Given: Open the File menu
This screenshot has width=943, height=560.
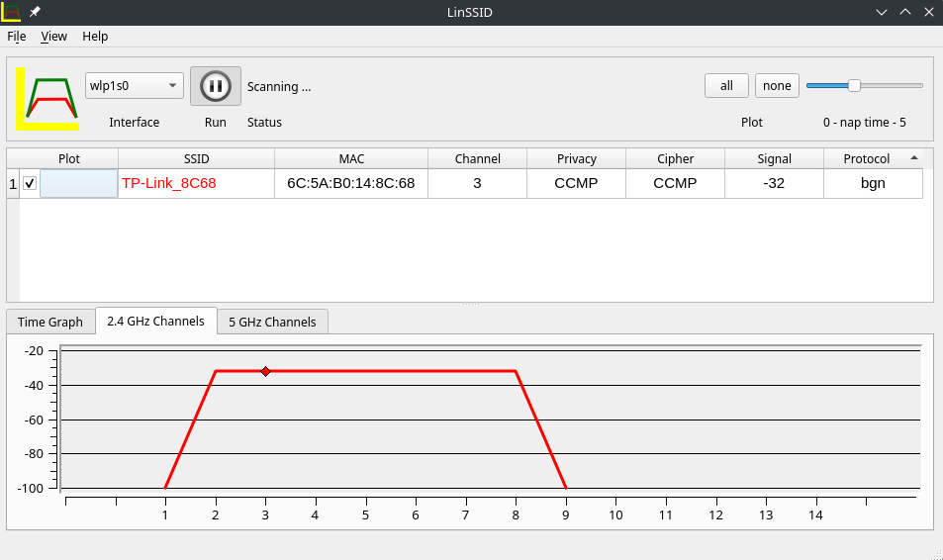Looking at the screenshot, I should point(17,37).
